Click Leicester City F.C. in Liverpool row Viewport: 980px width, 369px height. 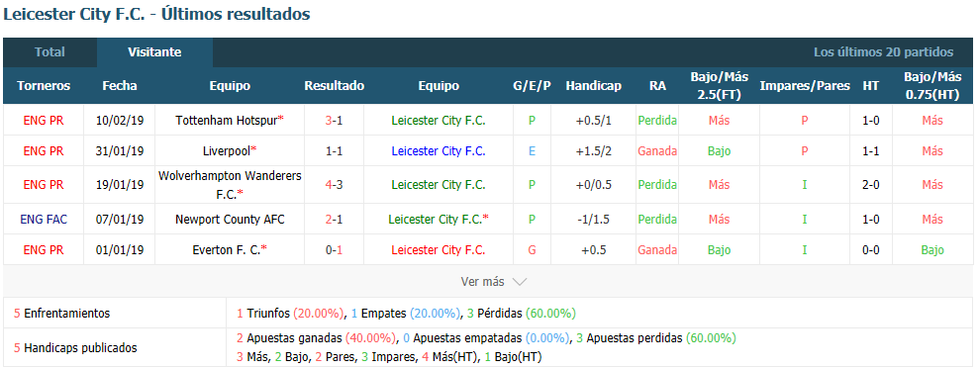[x=439, y=151]
